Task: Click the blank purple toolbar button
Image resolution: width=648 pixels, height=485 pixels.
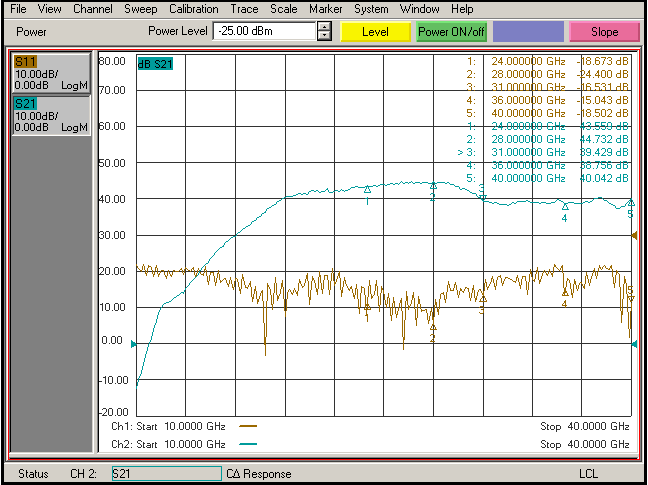Action: (x=528, y=32)
